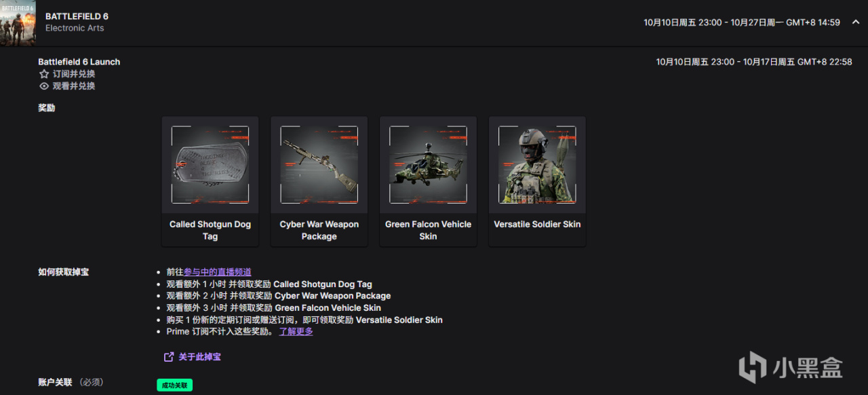Viewport: 868px width, 395px height.
Task: Click the star icon beside 订阅并兑换
Action: click(x=44, y=74)
